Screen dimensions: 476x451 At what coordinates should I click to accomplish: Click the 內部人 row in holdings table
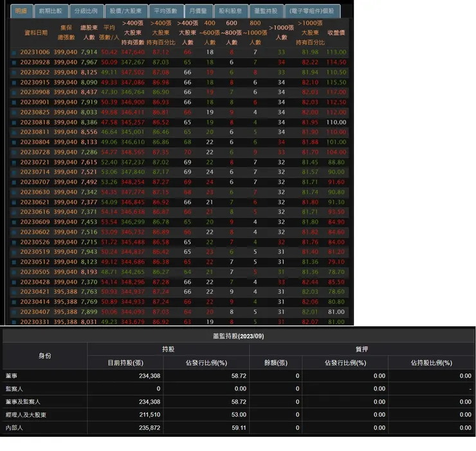click(x=238, y=428)
